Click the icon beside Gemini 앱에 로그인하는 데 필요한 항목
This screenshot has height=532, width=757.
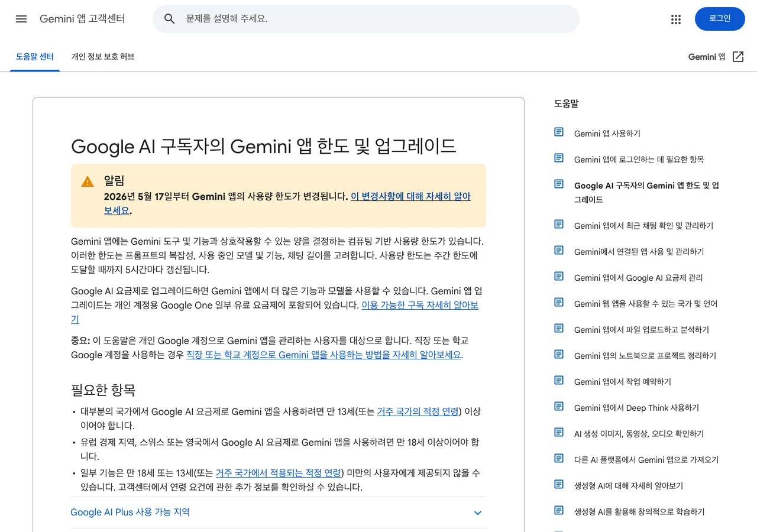(559, 158)
